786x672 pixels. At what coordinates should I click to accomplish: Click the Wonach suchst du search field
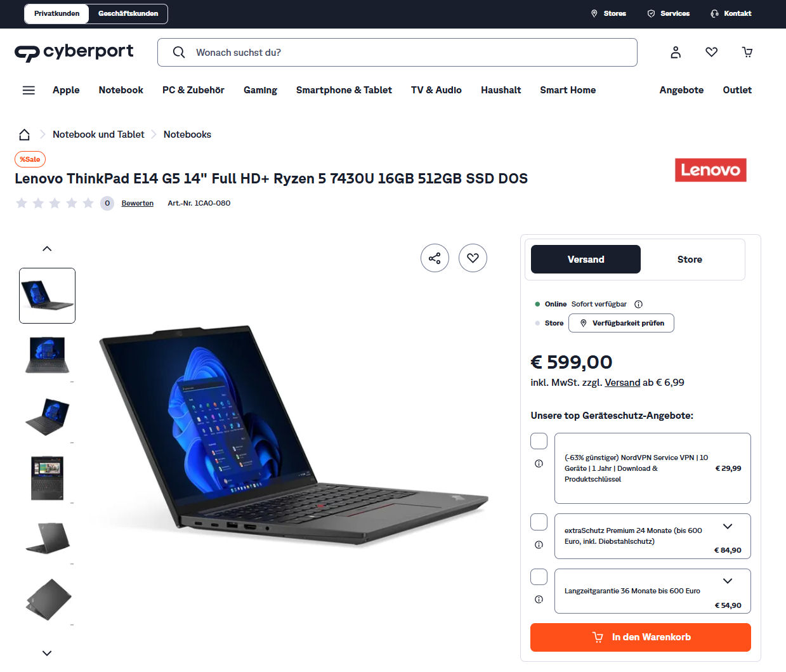pyautogui.click(x=397, y=53)
